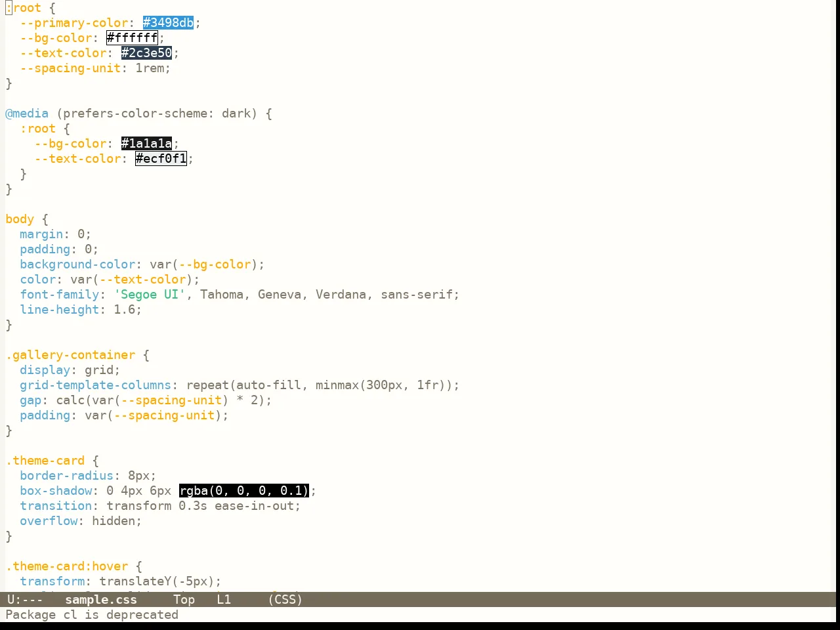Click the overflow: hidden declaration

coord(81,521)
